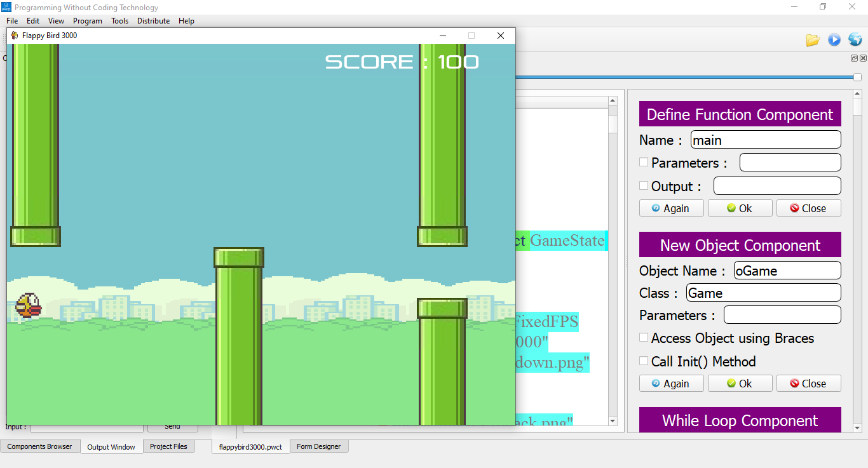Screen dimensions: 868x468
Task: Switch to Project Files tab
Action: point(168,446)
